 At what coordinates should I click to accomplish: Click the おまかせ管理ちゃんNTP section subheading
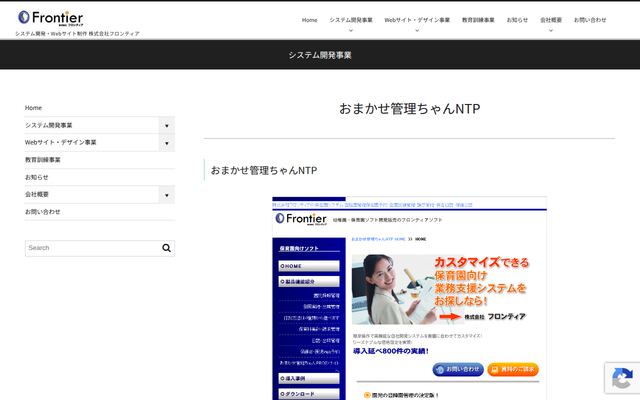click(x=264, y=170)
